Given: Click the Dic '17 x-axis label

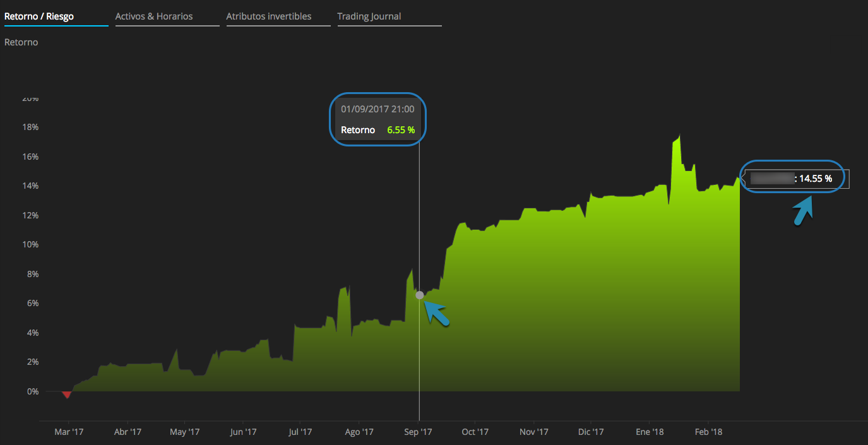Looking at the screenshot, I should click(x=591, y=432).
